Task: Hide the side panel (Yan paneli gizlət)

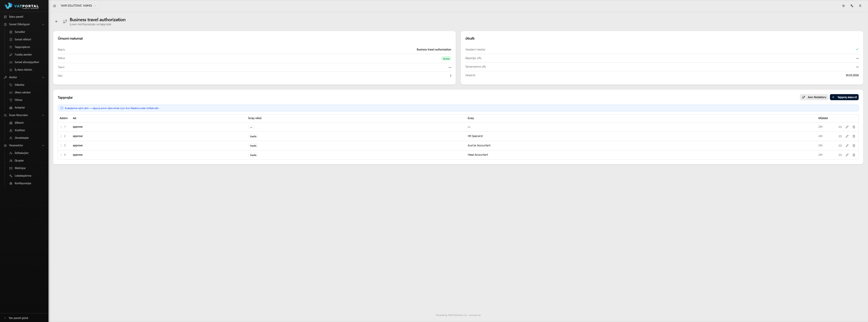Action: pos(16,318)
